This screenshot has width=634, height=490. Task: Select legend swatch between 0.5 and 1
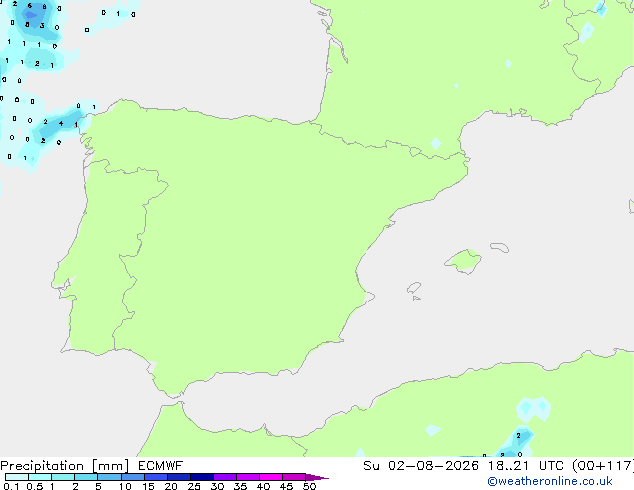coord(40,477)
